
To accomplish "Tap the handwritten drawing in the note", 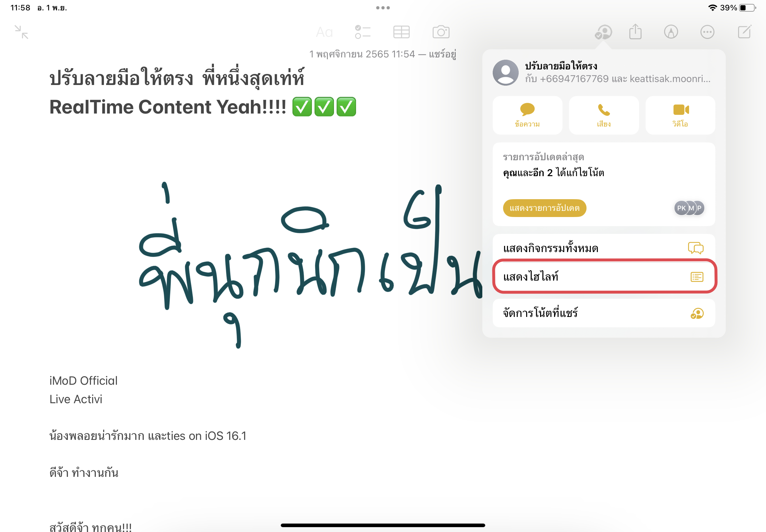I will [310, 265].
